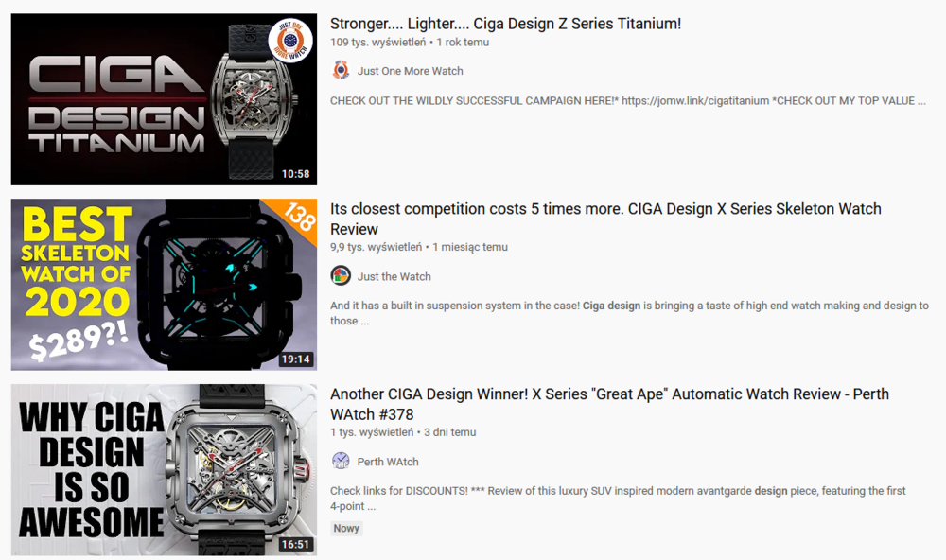Click Perth WAtch channel avatar icon

coord(341,461)
